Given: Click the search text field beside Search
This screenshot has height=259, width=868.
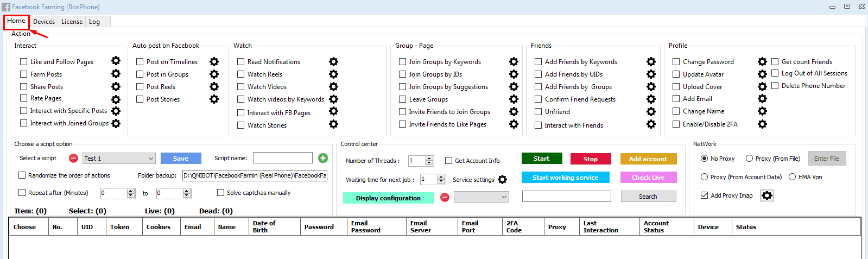Looking at the screenshot, I should coord(567,197).
